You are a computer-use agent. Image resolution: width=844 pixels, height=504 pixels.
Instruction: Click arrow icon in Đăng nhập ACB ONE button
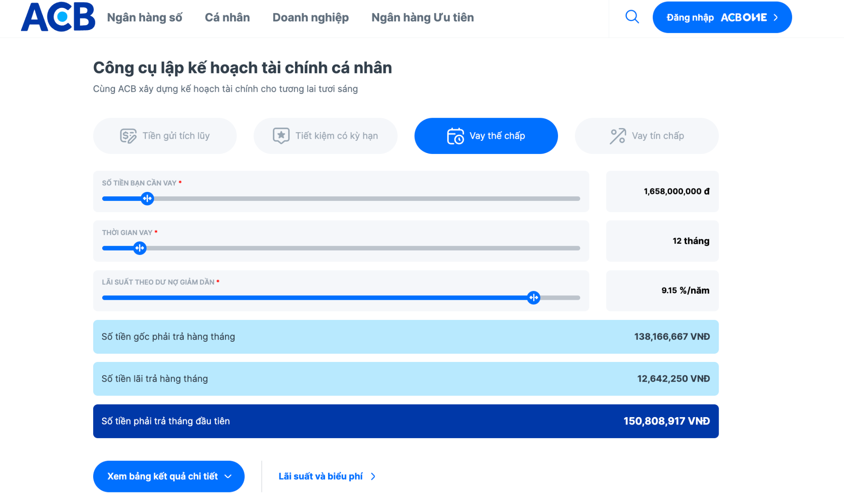click(776, 17)
